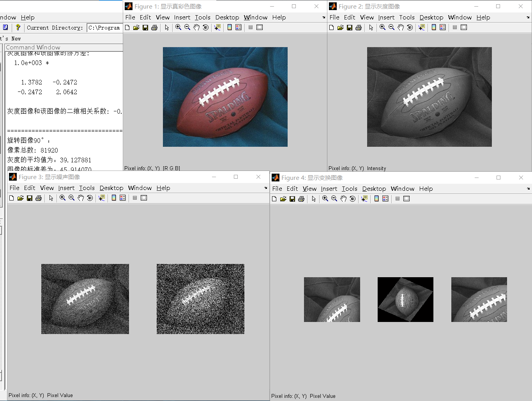Open File menu in Figure 1

(130, 18)
